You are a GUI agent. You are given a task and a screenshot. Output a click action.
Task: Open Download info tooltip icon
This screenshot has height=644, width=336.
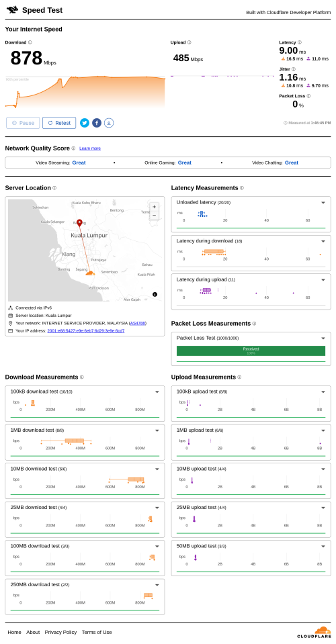click(x=30, y=42)
